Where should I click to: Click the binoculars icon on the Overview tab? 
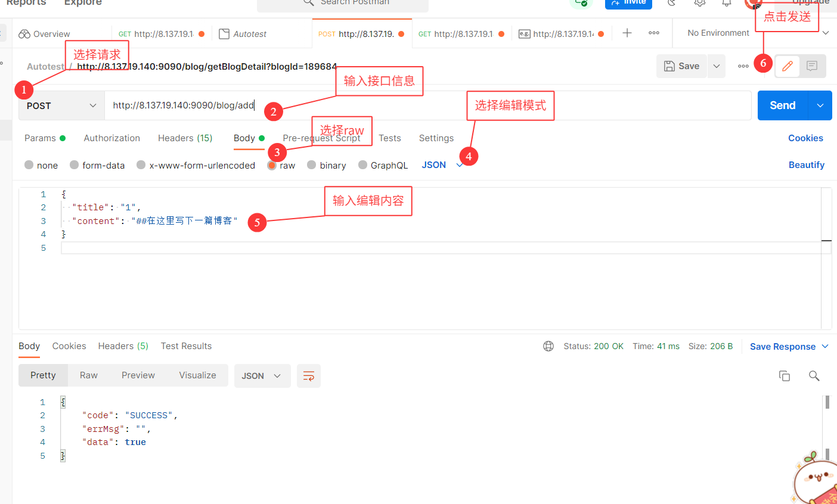24,34
